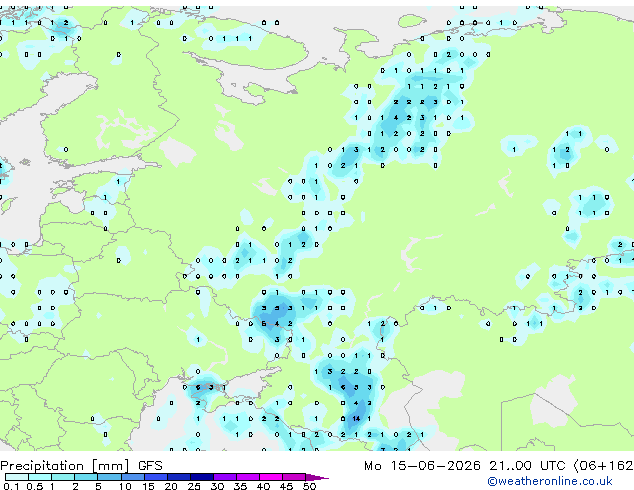Viewport: 634px width, 490px height.
Task: Click the legend label '45'
Action: tap(286, 486)
